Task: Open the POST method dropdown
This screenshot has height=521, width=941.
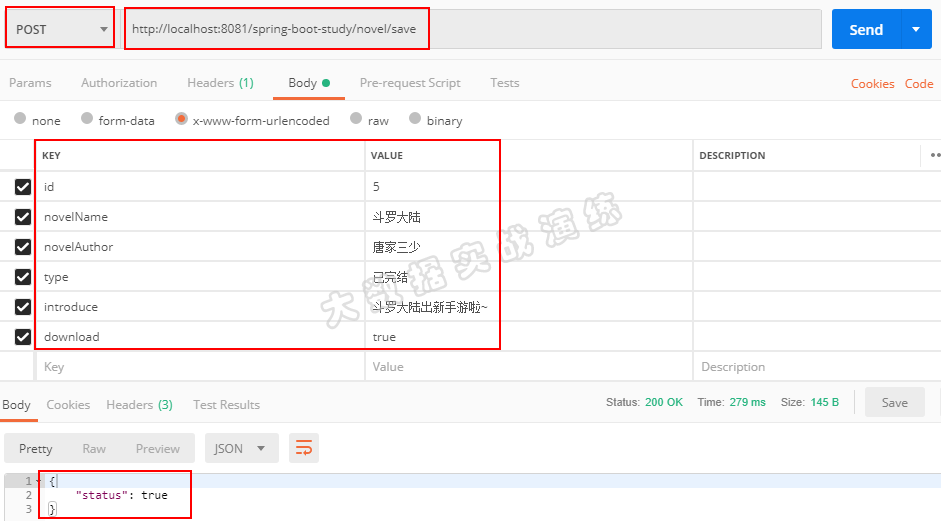Action: click(60, 29)
